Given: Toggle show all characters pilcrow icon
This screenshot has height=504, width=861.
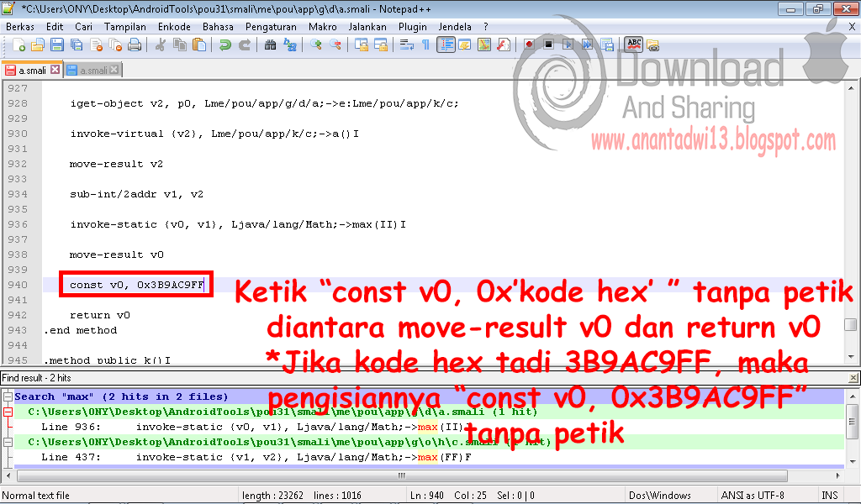Looking at the screenshot, I should pyautogui.click(x=425, y=45).
